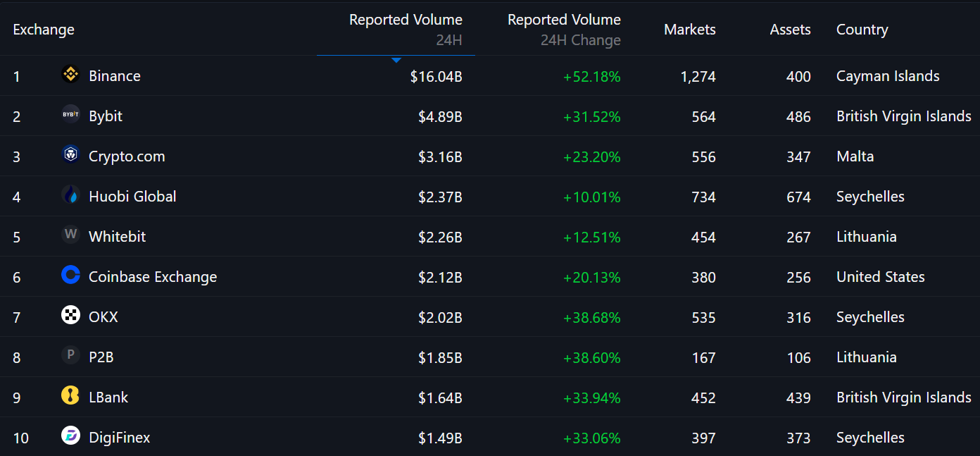
Task: Click the DigiFinex logo icon
Action: 70,436
